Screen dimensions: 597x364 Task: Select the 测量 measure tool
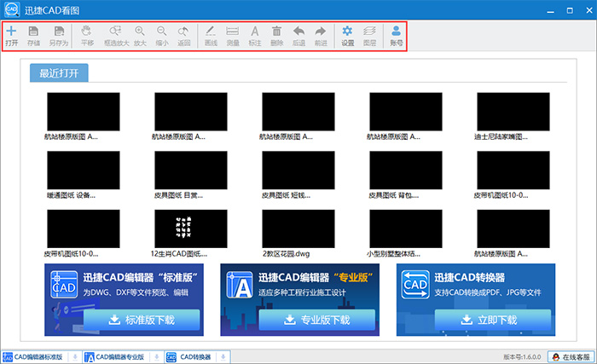(232, 31)
